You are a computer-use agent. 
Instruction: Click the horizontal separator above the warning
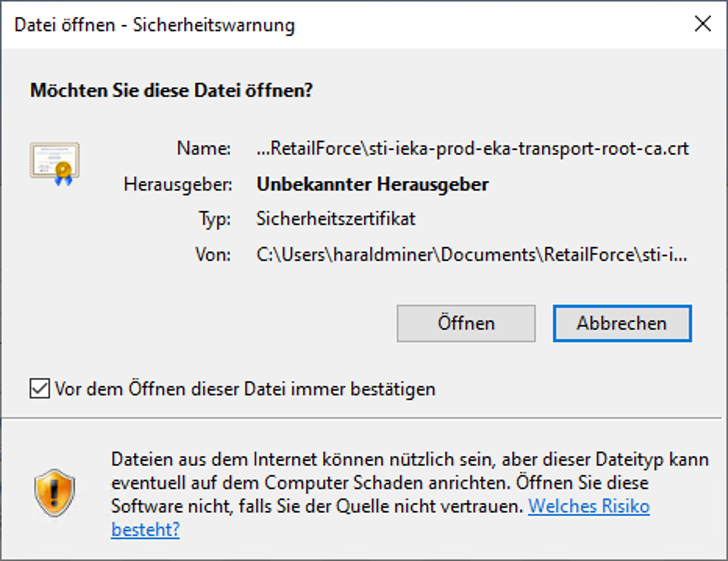tap(364, 418)
